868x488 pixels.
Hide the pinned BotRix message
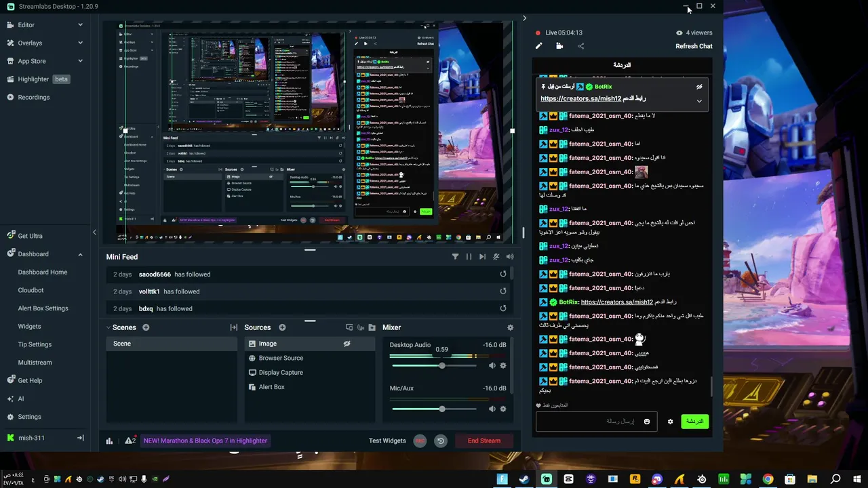click(699, 87)
